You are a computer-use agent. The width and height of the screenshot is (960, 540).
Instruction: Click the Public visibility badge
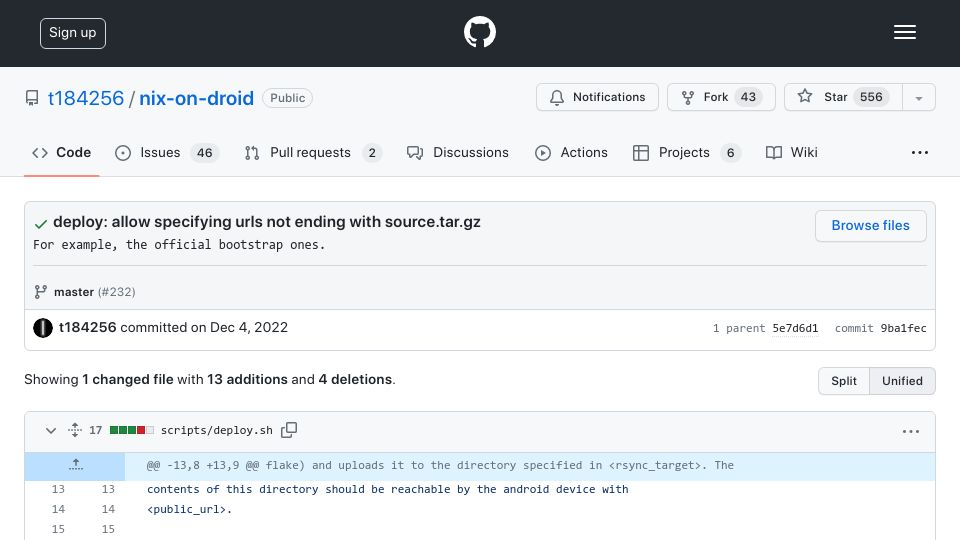[288, 98]
